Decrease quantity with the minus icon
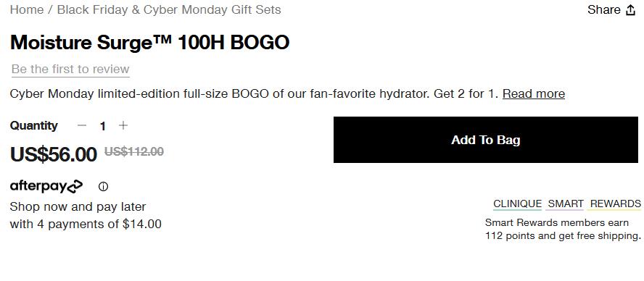This screenshot has height=281, width=644. coord(82,125)
